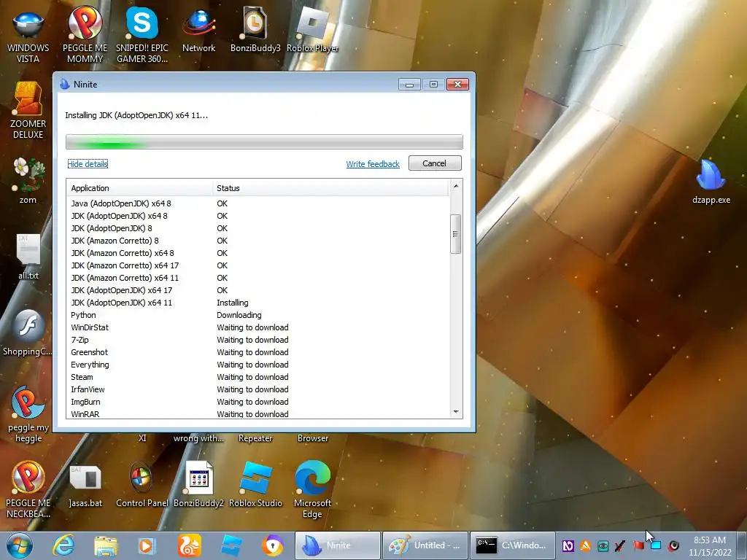Select the 7-Zip row
This screenshot has width=747, height=560.
[258, 340]
